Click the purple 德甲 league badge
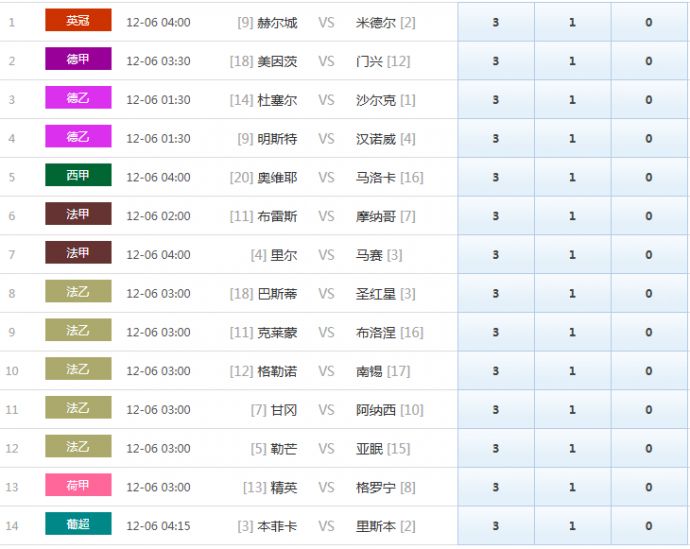 78,60
